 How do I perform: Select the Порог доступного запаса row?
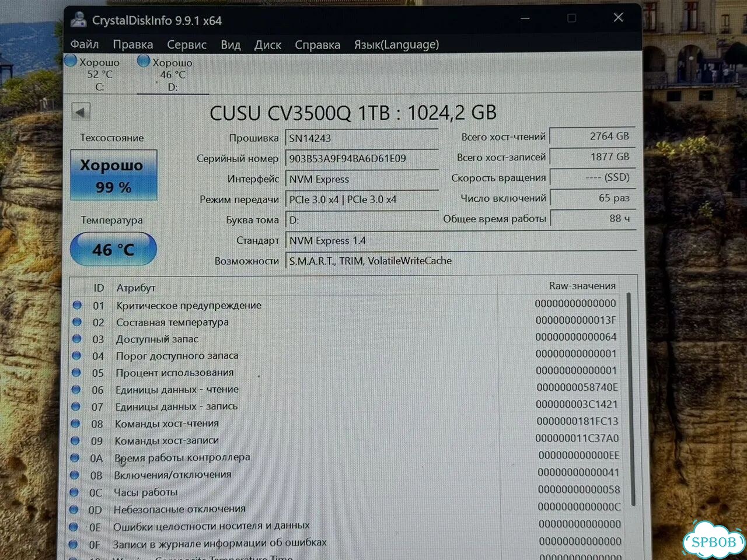[347, 355]
